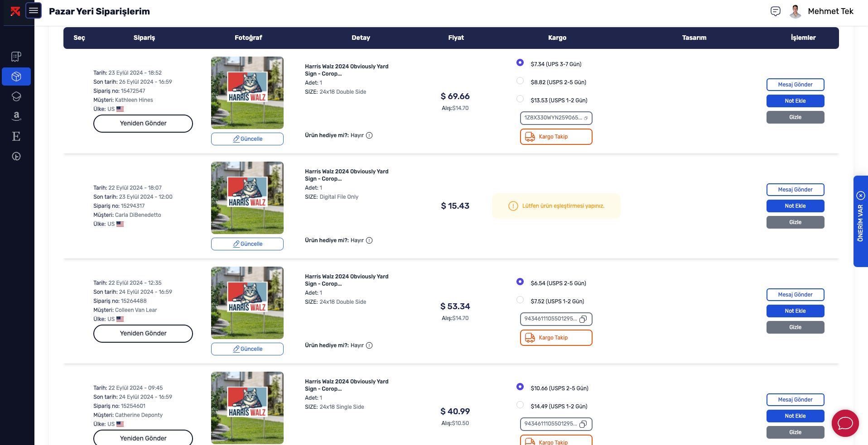Open yard sign photo for order 15472547

247,93
